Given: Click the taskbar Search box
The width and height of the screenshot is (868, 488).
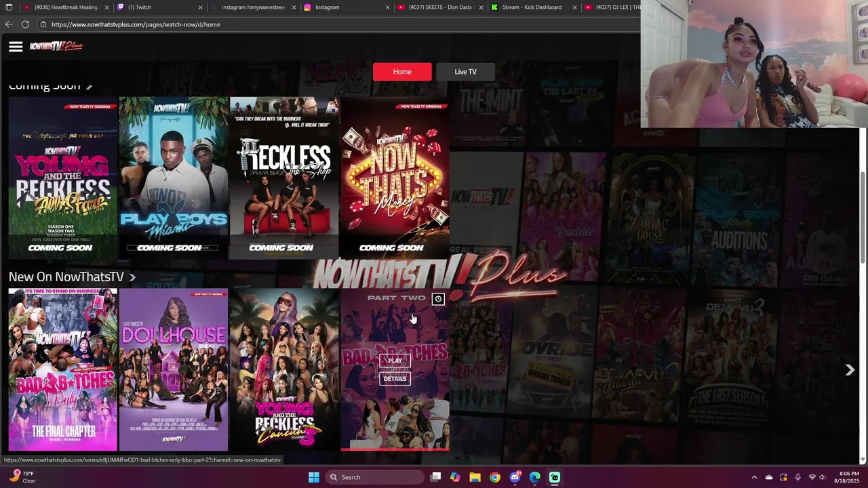Looking at the screenshot, I should coord(374,477).
